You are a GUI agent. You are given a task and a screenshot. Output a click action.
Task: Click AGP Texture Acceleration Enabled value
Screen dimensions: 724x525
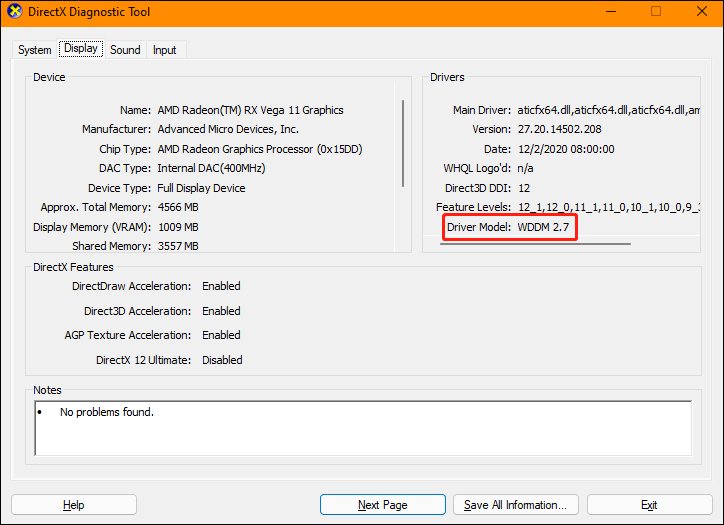[221, 335]
